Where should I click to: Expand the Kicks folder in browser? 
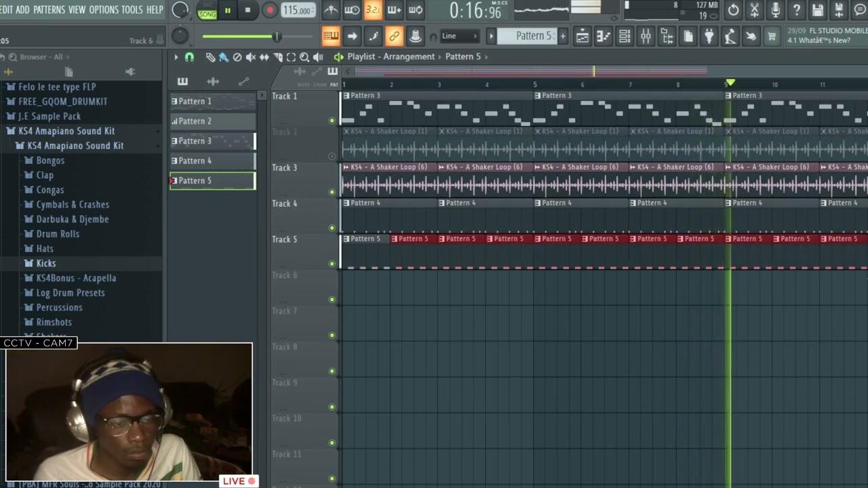pyautogui.click(x=45, y=264)
